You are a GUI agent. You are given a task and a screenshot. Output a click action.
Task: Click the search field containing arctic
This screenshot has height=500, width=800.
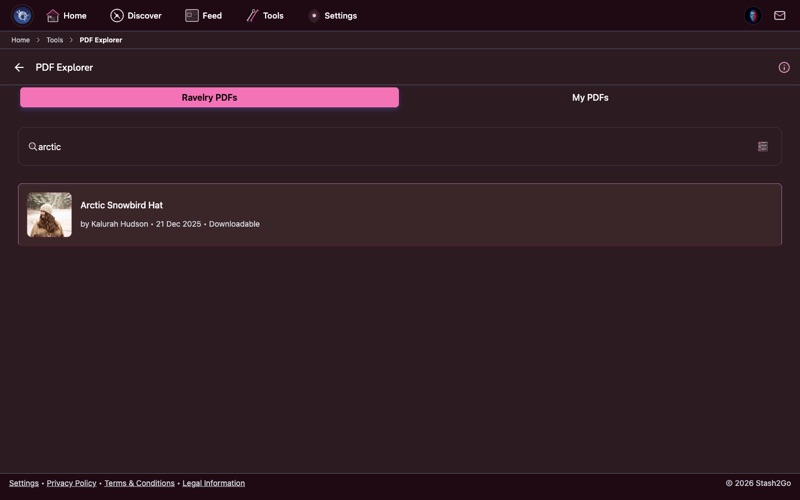pos(390,147)
